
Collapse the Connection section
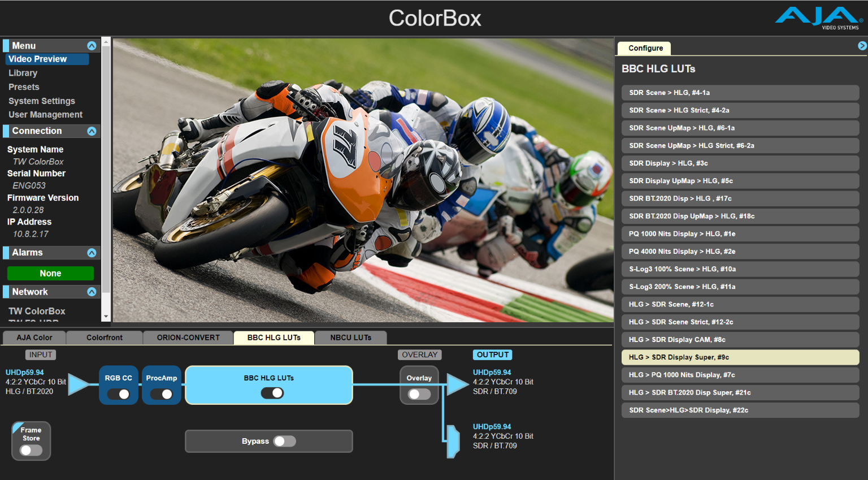pyautogui.click(x=92, y=131)
